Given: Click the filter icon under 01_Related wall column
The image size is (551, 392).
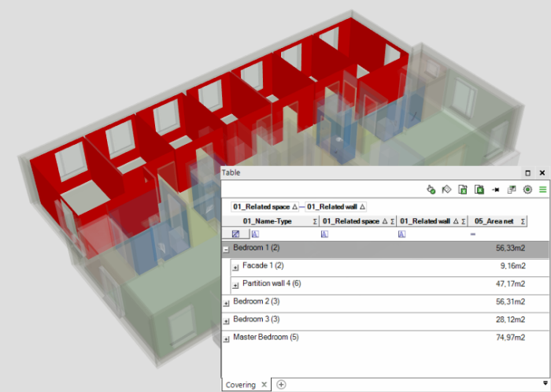Looking at the screenshot, I should pos(401,235).
